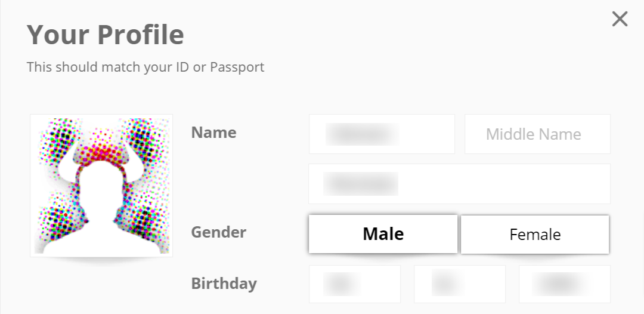Image resolution: width=644 pixels, height=314 pixels.
Task: Focus the first name input field
Action: click(382, 134)
